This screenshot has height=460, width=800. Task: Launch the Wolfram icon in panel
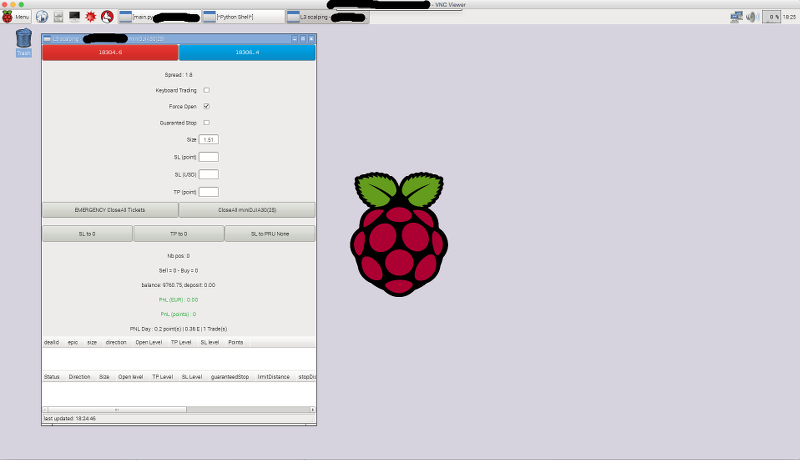point(106,17)
